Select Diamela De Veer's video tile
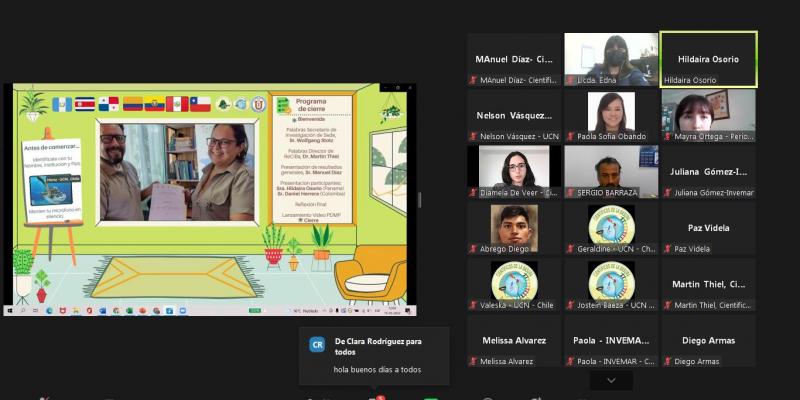Viewport: 800px width, 400px height. (514, 172)
